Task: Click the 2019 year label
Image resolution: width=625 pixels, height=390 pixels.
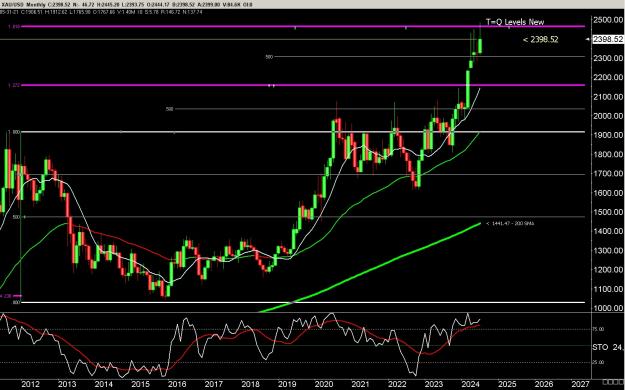Action: coord(287,384)
